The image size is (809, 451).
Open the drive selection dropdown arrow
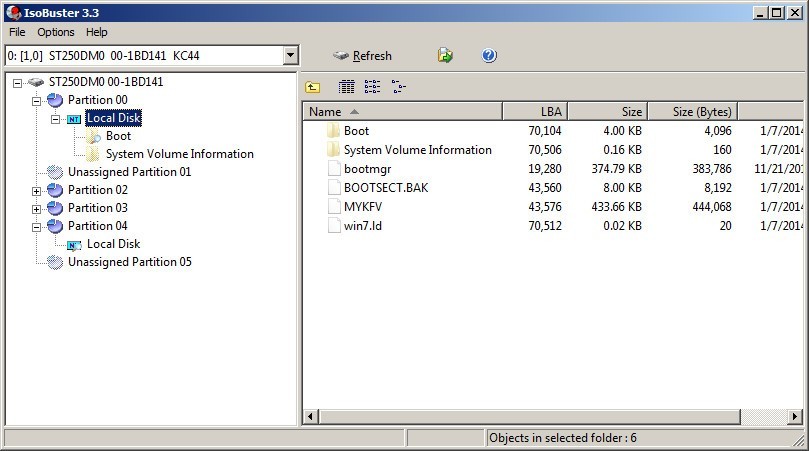pos(290,55)
